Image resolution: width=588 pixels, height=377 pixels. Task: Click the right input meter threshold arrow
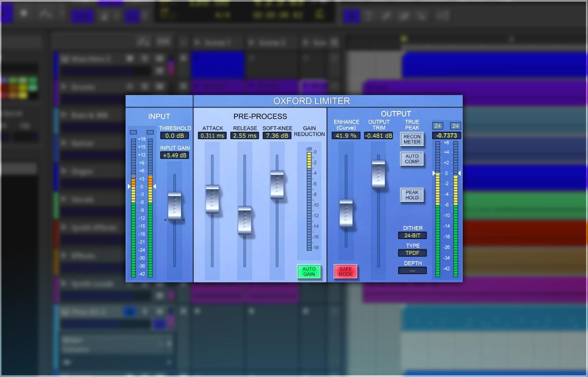coord(155,186)
